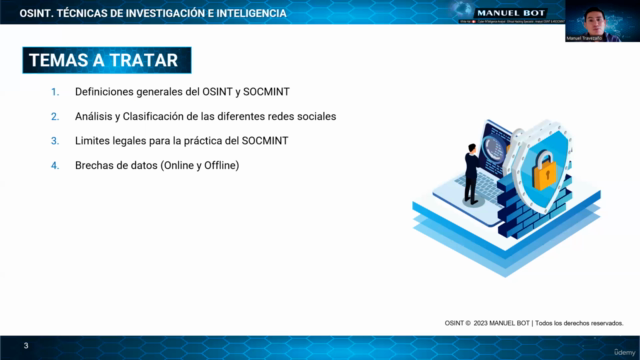Screen dimensions: 640x360
Task: Click the header title OSINT. TÉCNICAS DE INVESTIGACIÓN E INTELIGENCIA
Action: [153, 13]
